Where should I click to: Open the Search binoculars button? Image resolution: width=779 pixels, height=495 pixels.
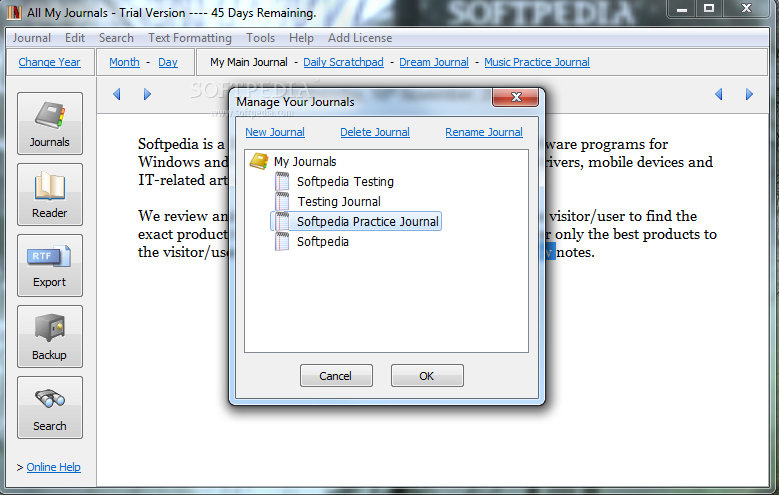(50, 408)
